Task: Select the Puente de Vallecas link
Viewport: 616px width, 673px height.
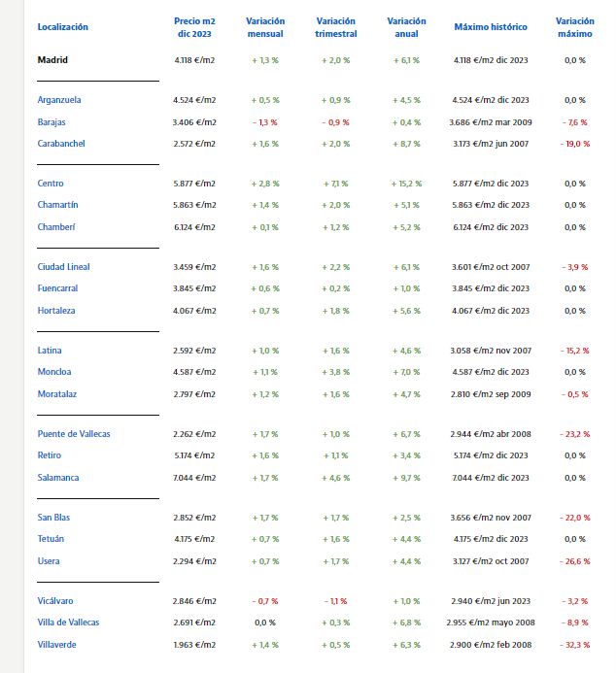Action: point(74,434)
